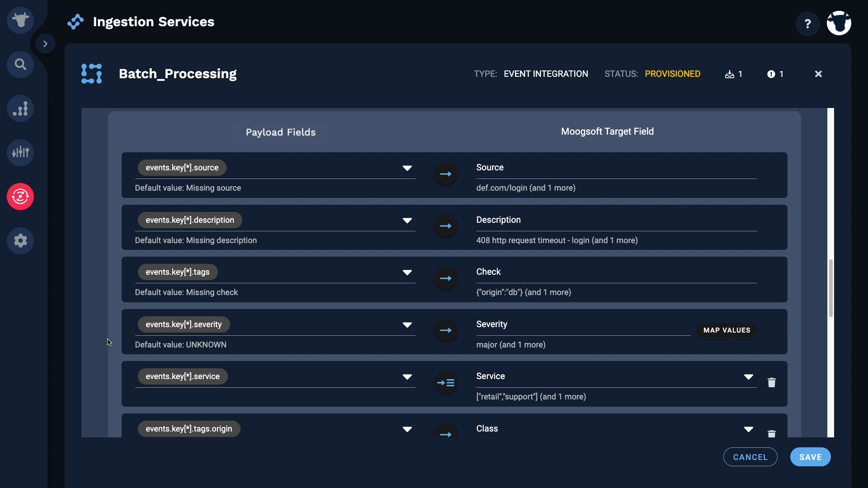The width and height of the screenshot is (868, 488).
Task: Select the events.key[*].tags.origin chip
Action: 189,429
